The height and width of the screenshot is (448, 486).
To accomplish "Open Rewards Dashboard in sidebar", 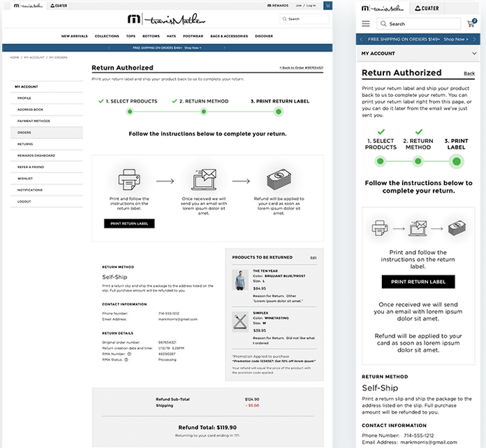I will (47, 156).
